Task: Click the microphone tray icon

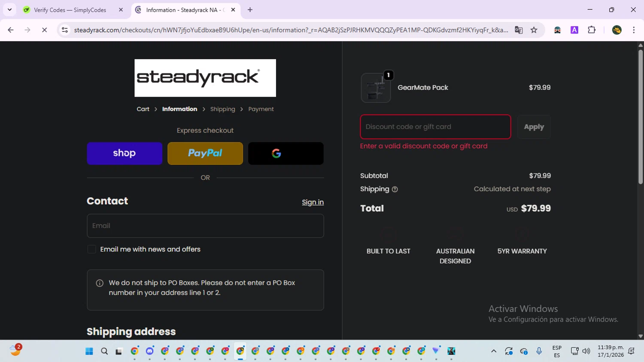Action: click(539, 351)
